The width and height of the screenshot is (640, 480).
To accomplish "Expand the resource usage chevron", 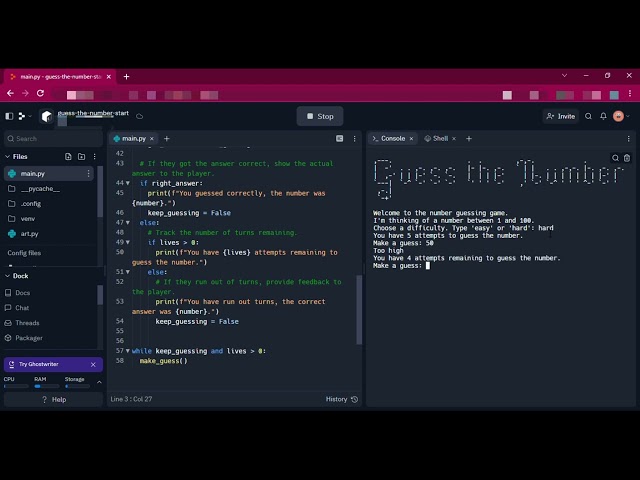I will pos(99,382).
